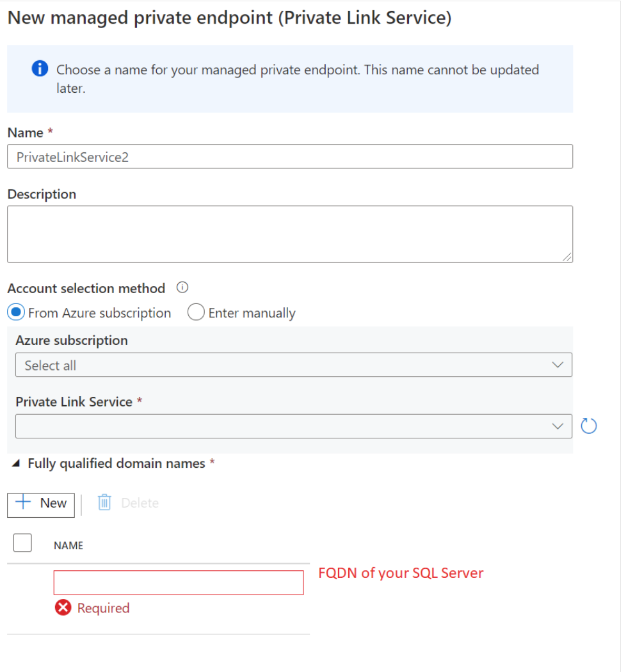635x672 pixels.
Task: Click the Name input field
Action: 290,156
